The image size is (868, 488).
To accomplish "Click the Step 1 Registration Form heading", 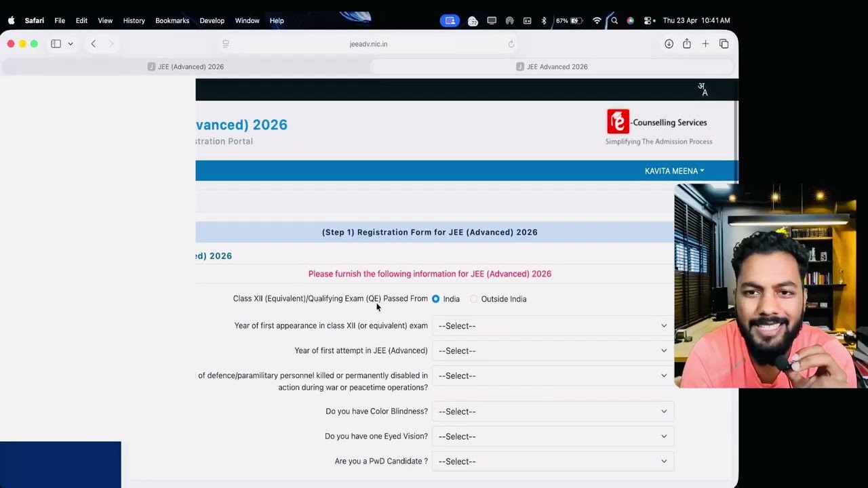I will pos(429,232).
